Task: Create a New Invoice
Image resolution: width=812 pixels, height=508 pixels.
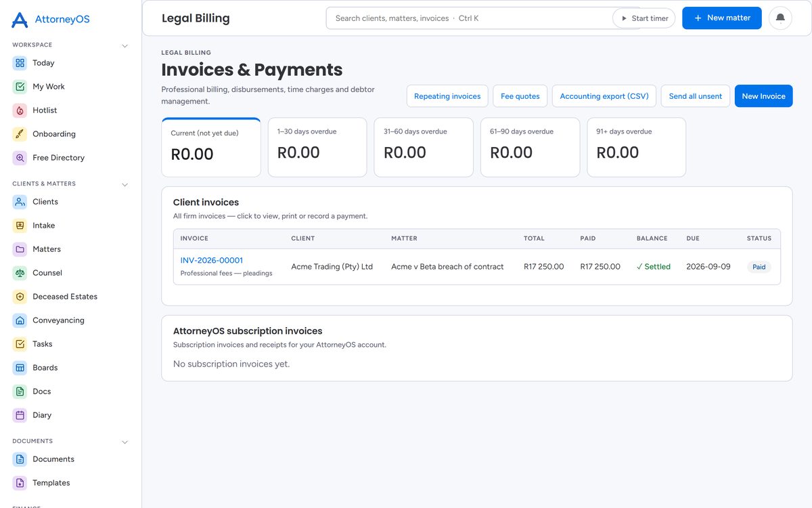Action: tap(763, 96)
